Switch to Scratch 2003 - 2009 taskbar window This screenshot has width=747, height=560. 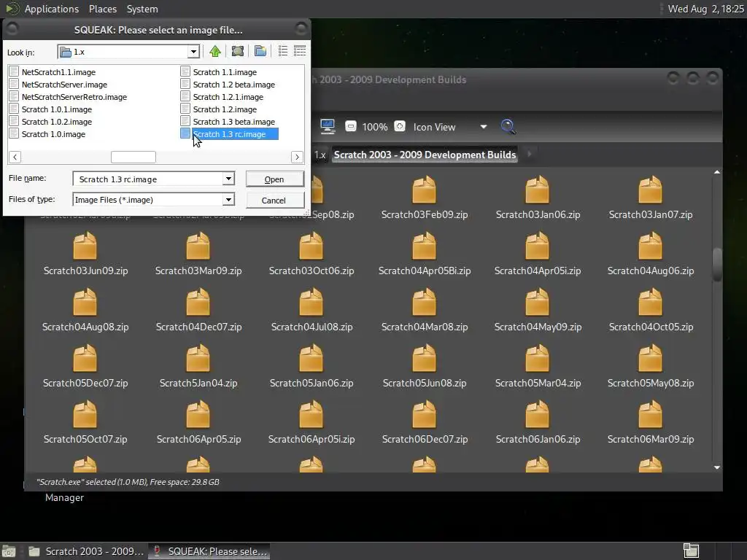[86, 551]
